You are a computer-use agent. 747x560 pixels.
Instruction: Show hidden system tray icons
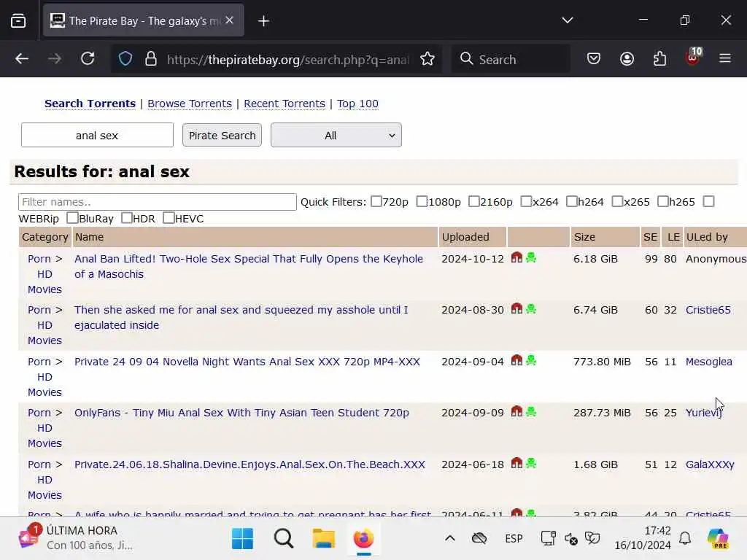449,539
